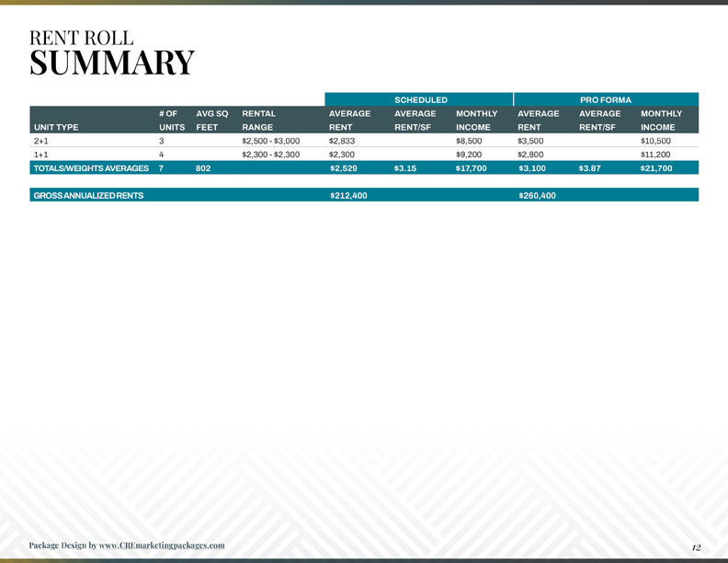Click pro forma rent per SF '$3.87'
This screenshot has height=563, width=728.
click(589, 168)
